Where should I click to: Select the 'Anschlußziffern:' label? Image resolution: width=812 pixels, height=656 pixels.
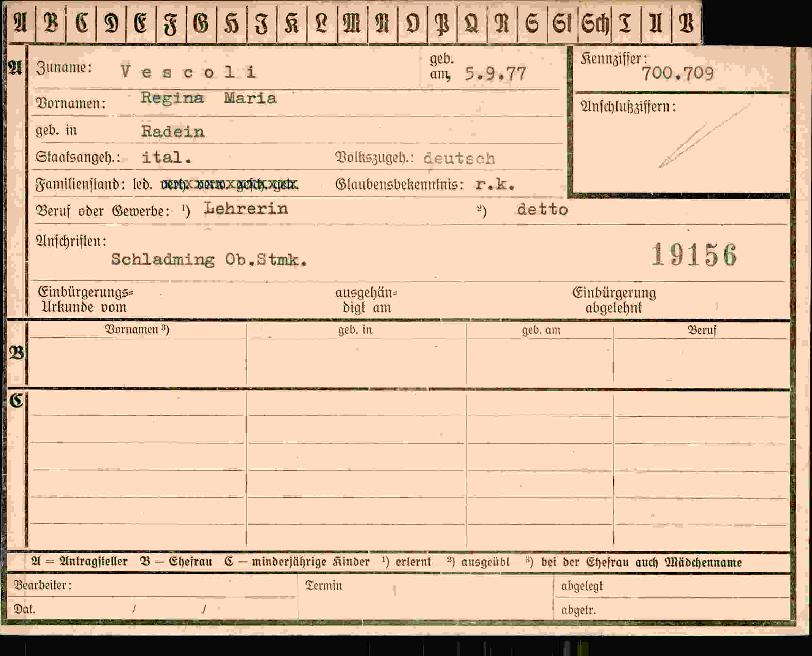click(628, 106)
